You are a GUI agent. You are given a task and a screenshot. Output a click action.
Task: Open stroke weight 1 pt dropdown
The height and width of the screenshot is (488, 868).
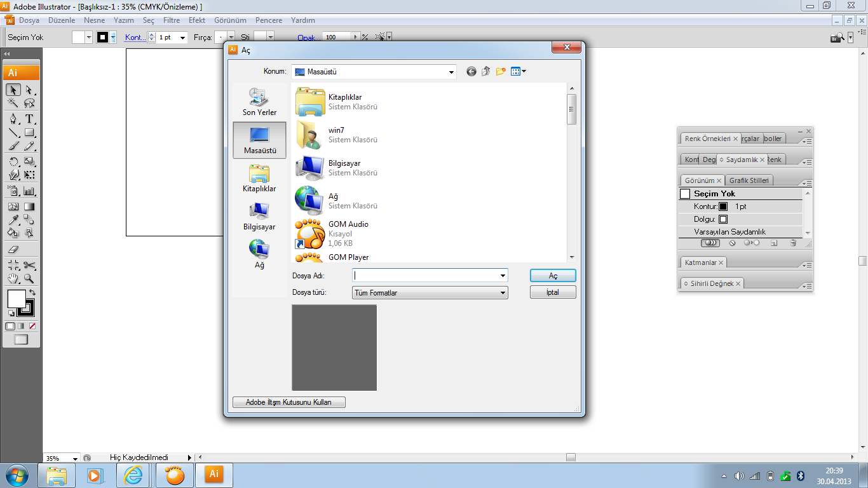point(183,38)
